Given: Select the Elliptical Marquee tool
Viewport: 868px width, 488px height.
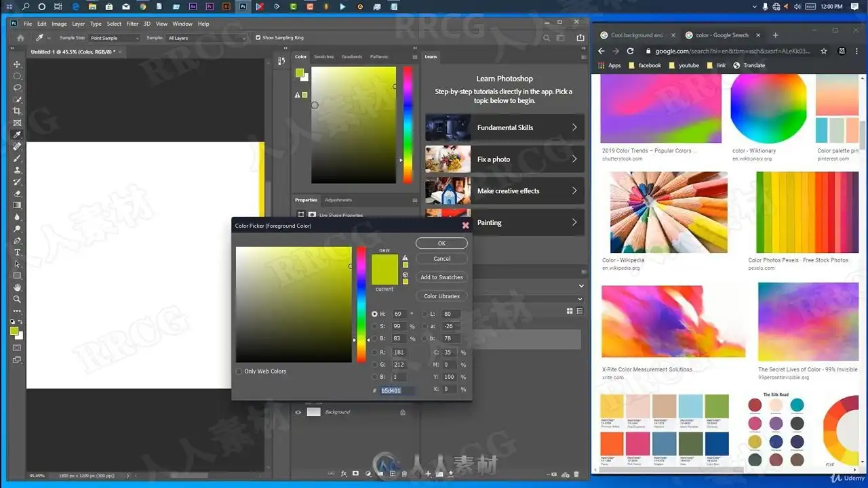Looking at the screenshot, I should tap(18, 76).
